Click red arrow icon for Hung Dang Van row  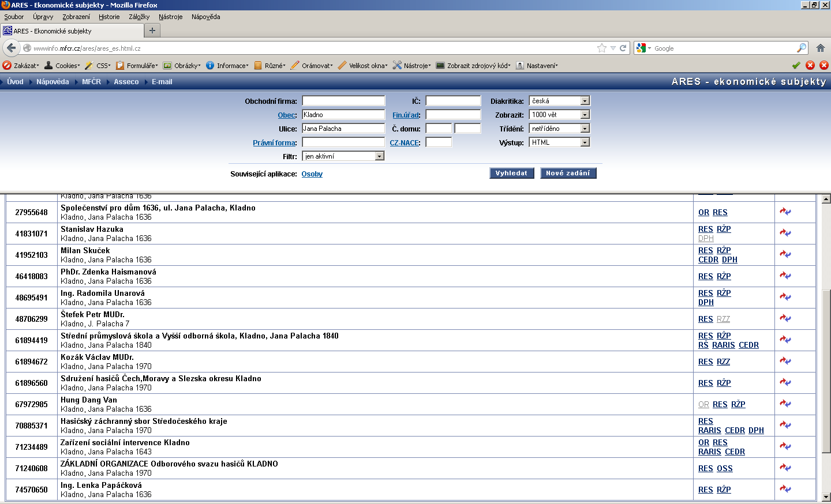(x=785, y=404)
